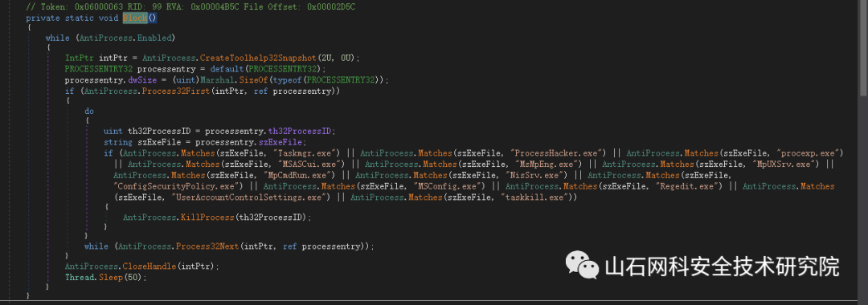Click the IntPtr type in the declaration
This screenshot has height=305, width=868.
[79, 58]
